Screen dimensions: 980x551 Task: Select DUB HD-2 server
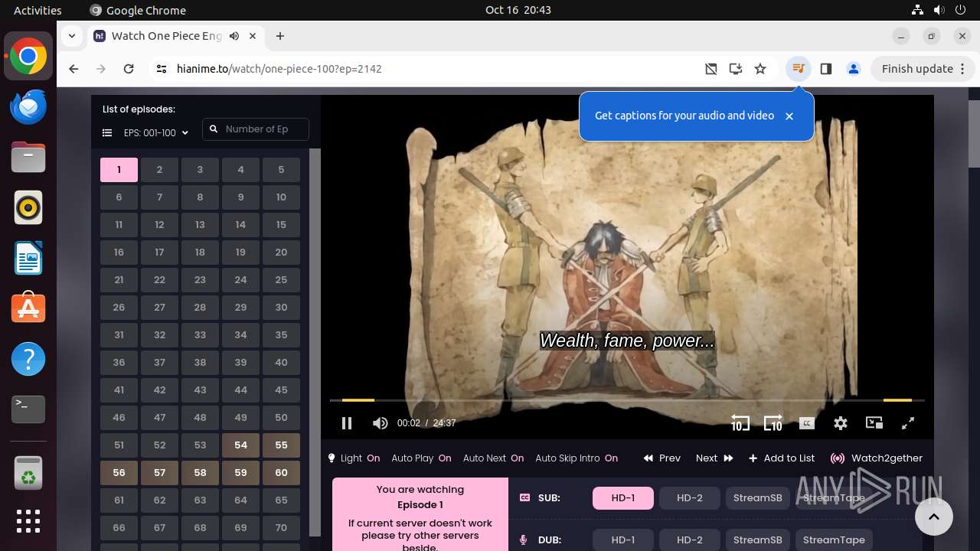click(x=690, y=540)
